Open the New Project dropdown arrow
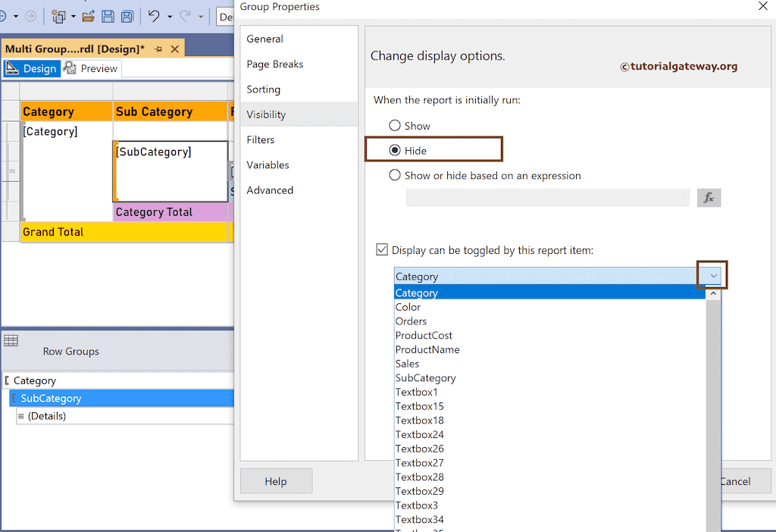The width and height of the screenshot is (776, 532). (x=74, y=15)
